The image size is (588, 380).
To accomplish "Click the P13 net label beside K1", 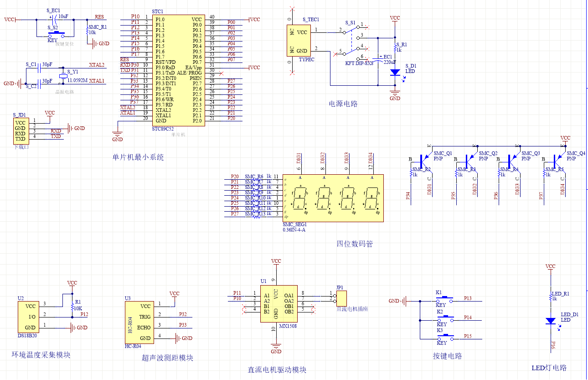I will click(468, 298).
